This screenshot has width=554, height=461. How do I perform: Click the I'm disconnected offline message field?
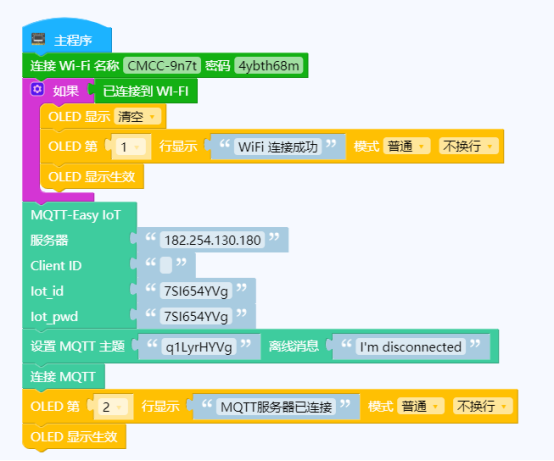[411, 347]
